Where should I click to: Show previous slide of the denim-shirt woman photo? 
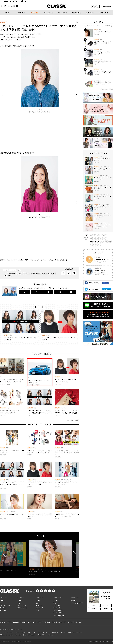(2, 95)
